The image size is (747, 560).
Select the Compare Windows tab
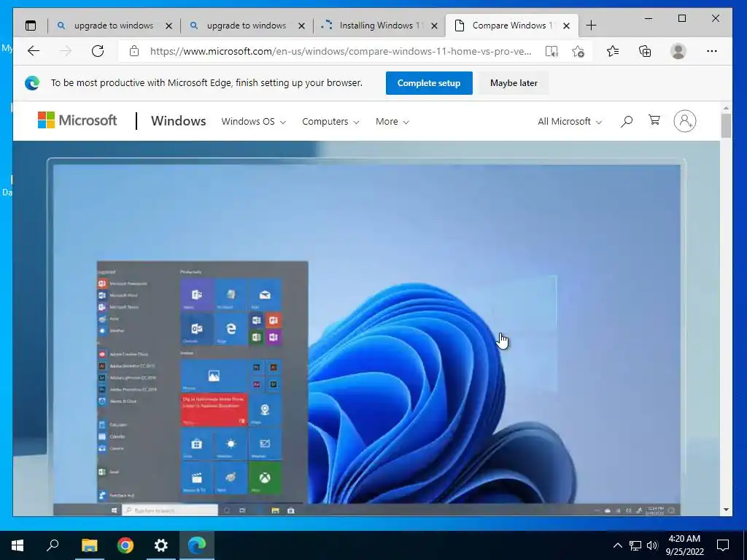[511, 26]
